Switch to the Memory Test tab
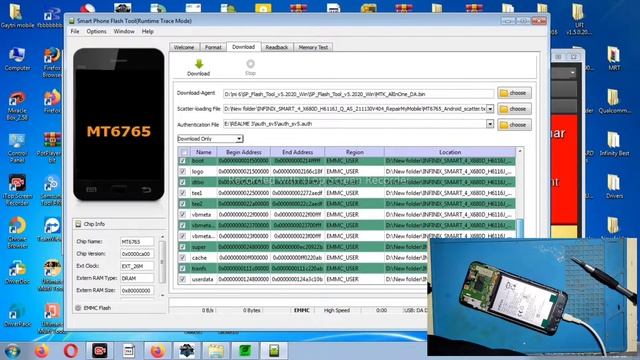 click(313, 47)
